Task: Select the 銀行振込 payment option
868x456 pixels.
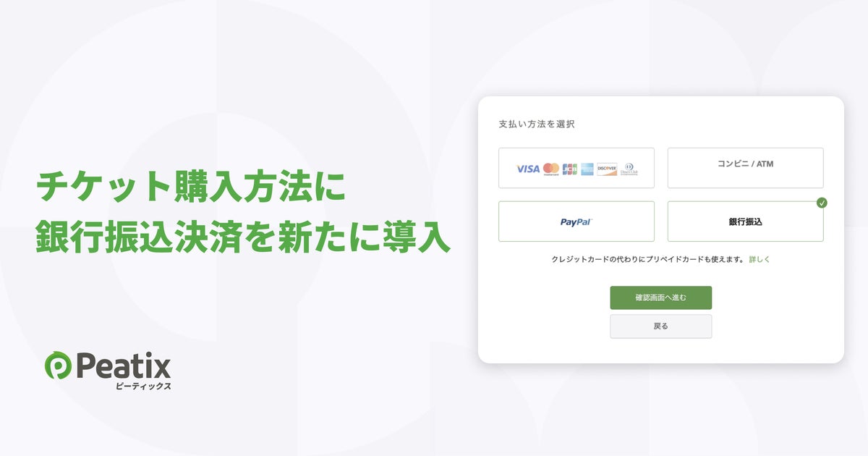Action: (x=745, y=221)
